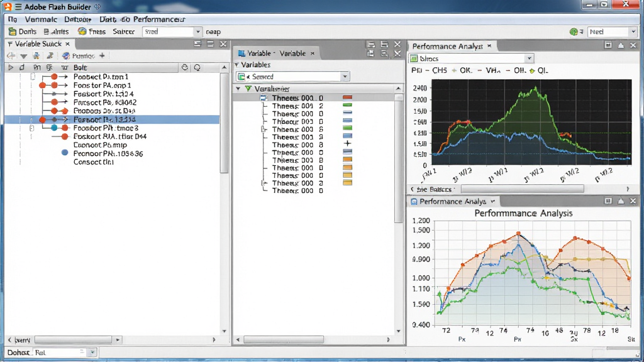Viewport: 644px width, 362px height.
Task: Click the circular refresh icon right of the clock icon
Action: point(197,67)
